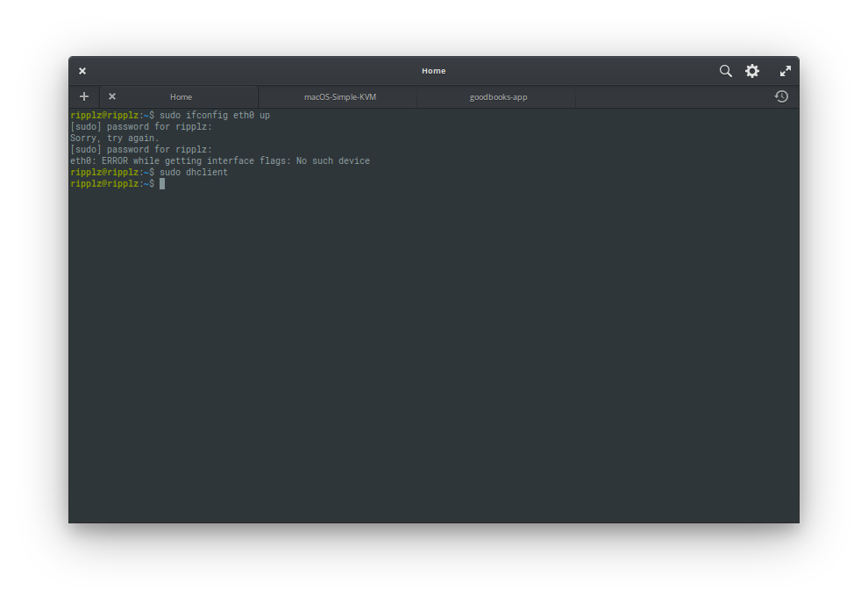Click the 'Sorry, try again.' output line
Screen dimensions: 868x604
(115, 139)
